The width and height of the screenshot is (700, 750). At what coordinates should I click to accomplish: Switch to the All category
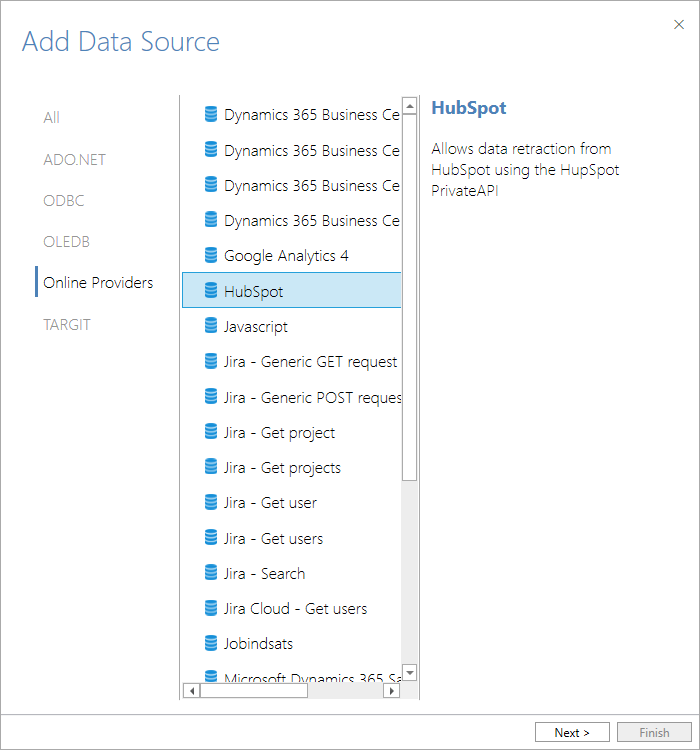51,118
